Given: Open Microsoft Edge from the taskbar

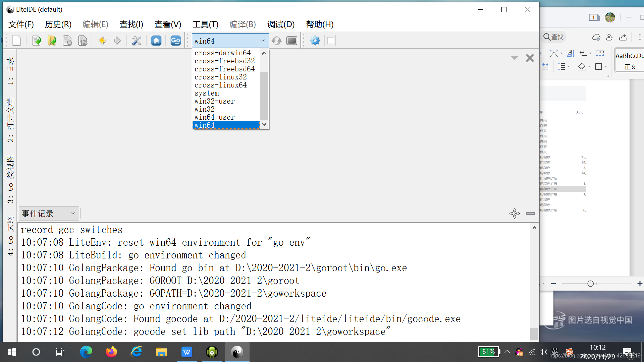Looking at the screenshot, I should click(x=86, y=352).
